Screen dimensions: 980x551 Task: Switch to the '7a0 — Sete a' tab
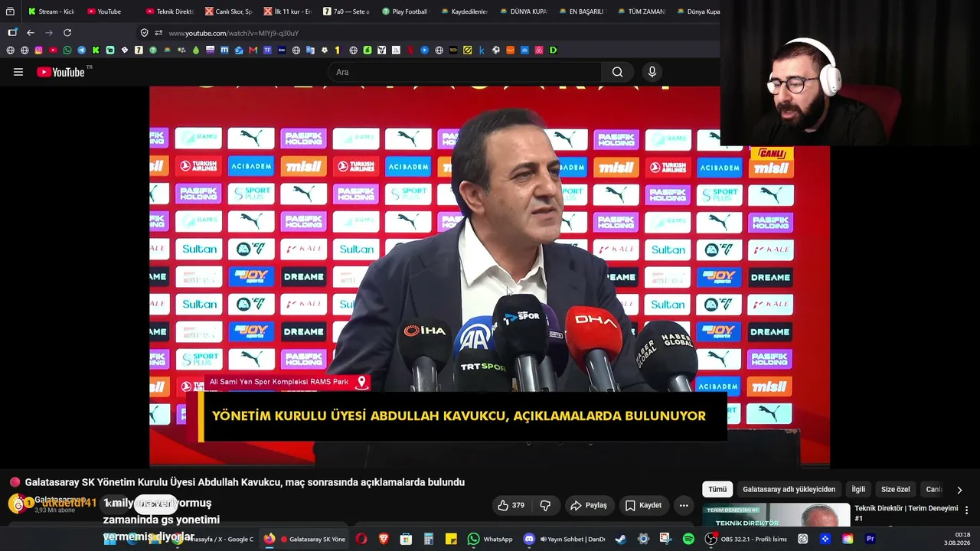click(346, 11)
